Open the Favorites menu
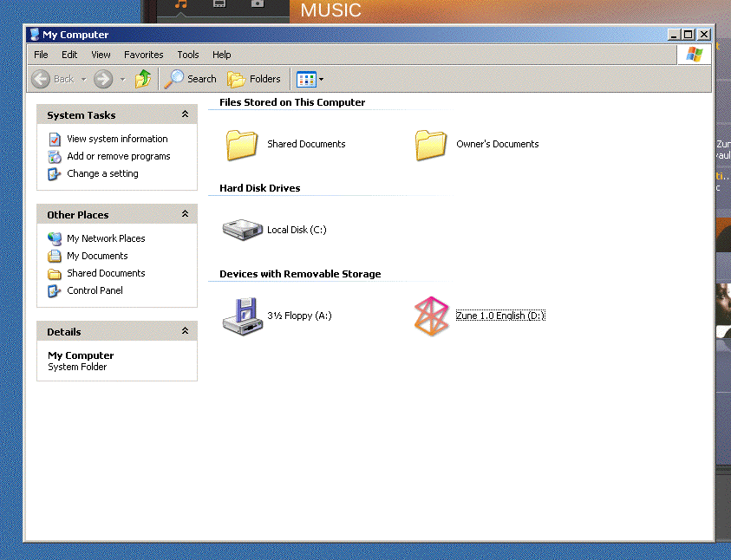Image resolution: width=731 pixels, height=560 pixels. 143,55
